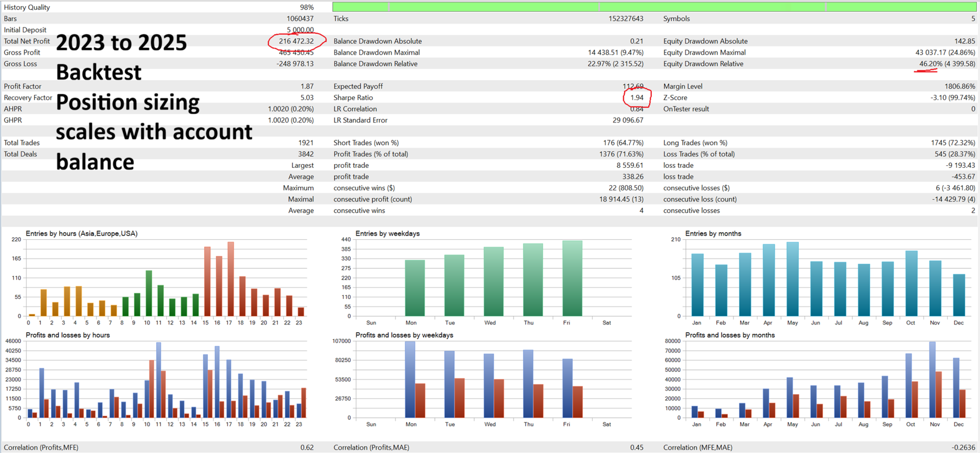
Task: Select Equity Drawdown Relative value 46.20%
Action: [x=931, y=64]
